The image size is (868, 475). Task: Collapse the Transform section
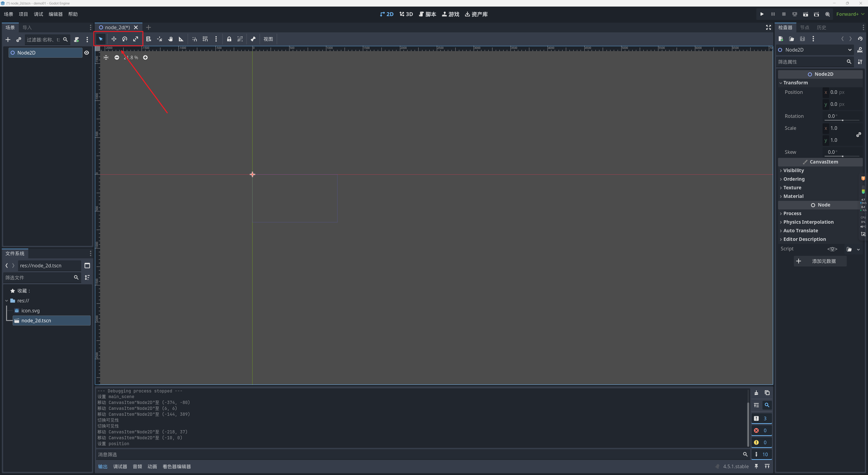(x=795, y=83)
